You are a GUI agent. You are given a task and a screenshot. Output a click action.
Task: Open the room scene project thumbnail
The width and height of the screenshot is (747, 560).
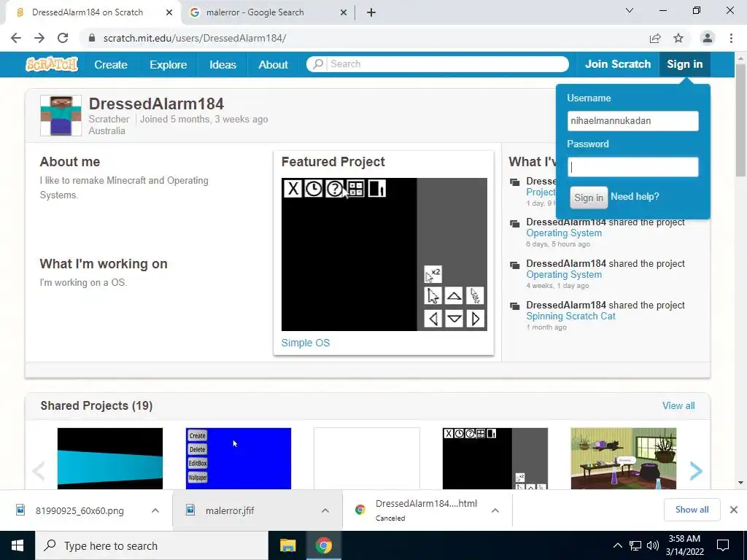[x=624, y=458]
